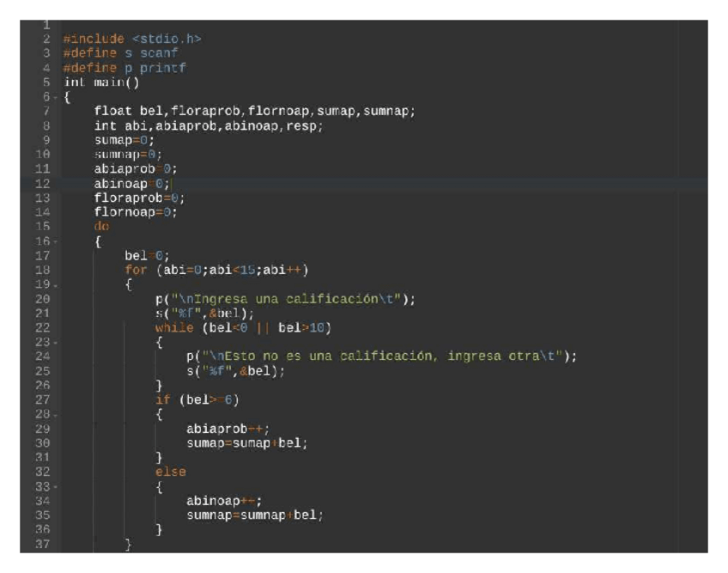Click the '#define p printf' line

(x=124, y=68)
